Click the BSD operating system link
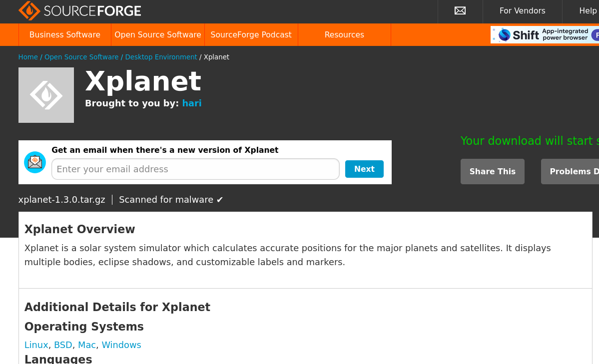The image size is (599, 364). 63,345
